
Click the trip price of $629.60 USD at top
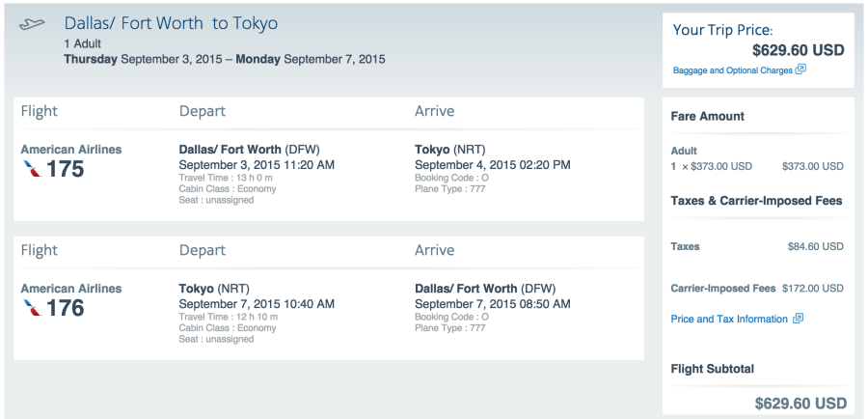pos(799,50)
